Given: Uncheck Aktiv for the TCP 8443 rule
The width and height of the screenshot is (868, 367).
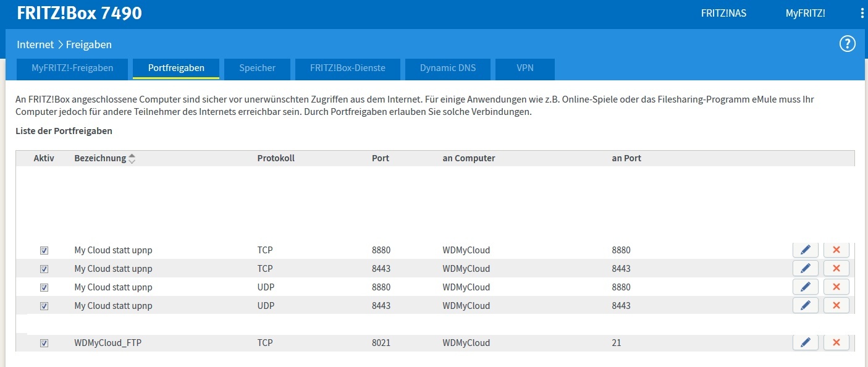Looking at the screenshot, I should coord(44,269).
